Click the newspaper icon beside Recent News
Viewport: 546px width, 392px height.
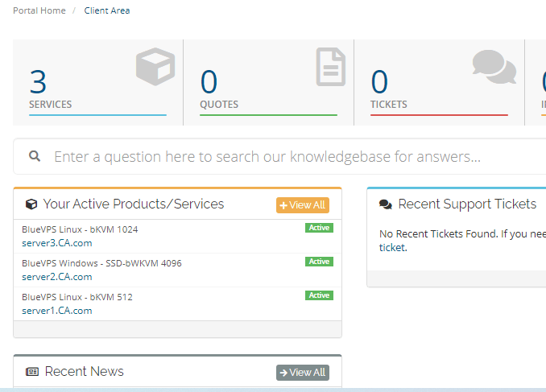(32, 372)
